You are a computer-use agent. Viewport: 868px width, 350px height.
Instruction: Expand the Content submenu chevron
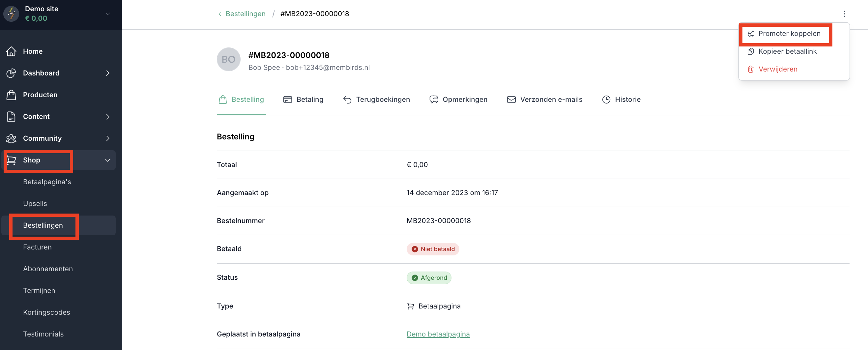[x=107, y=117]
